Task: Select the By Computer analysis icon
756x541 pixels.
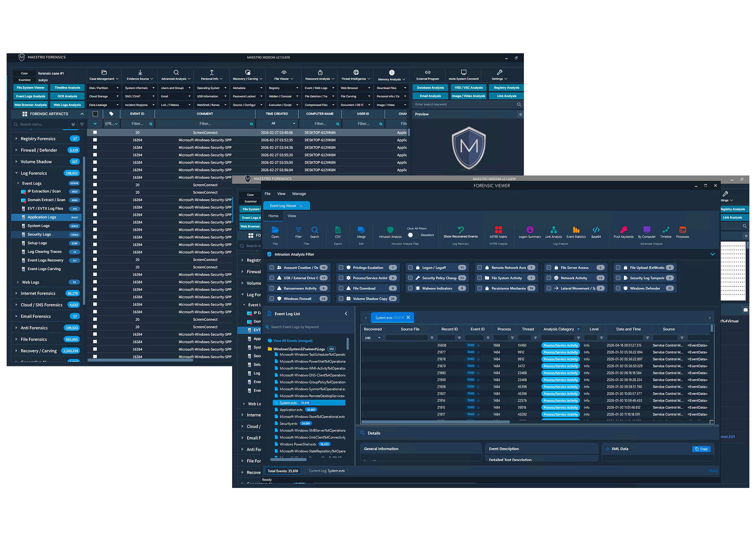Action: tap(647, 230)
